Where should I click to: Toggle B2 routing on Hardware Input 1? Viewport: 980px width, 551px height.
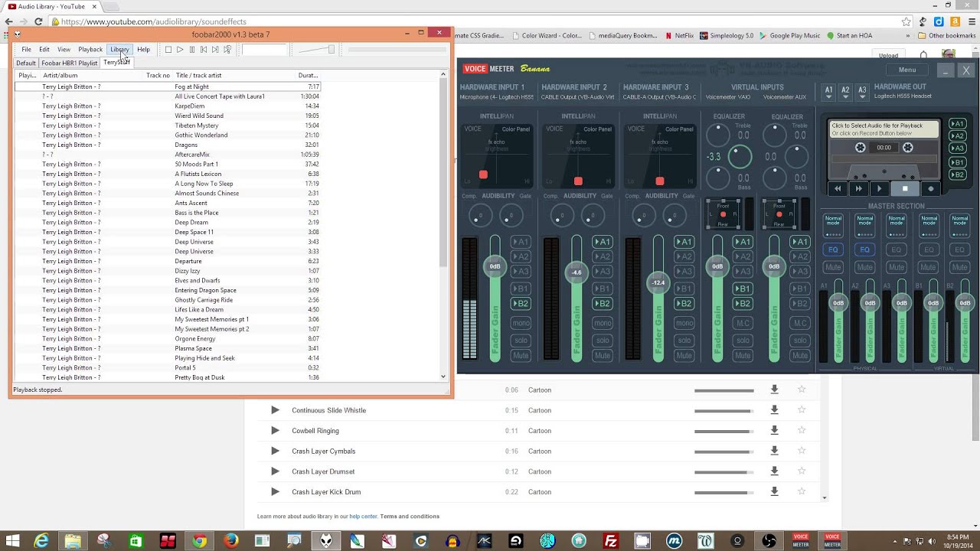(521, 304)
